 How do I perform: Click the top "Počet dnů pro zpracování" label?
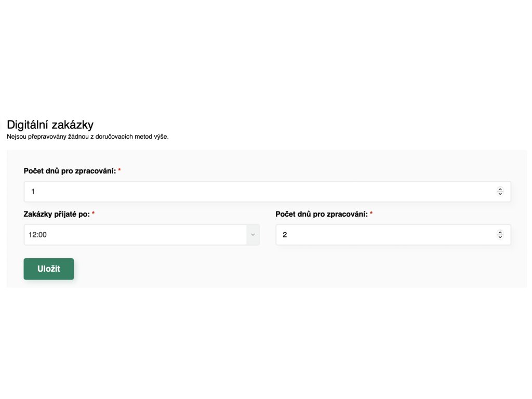coord(70,171)
